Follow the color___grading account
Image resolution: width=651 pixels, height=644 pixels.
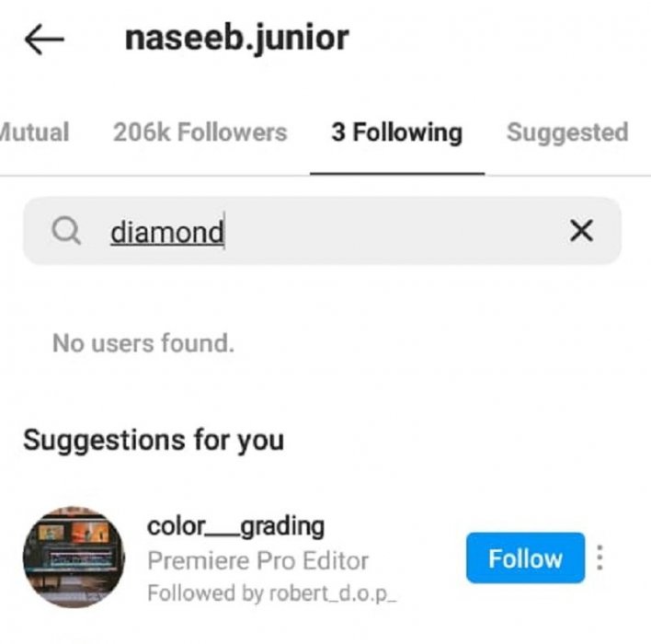tap(524, 558)
